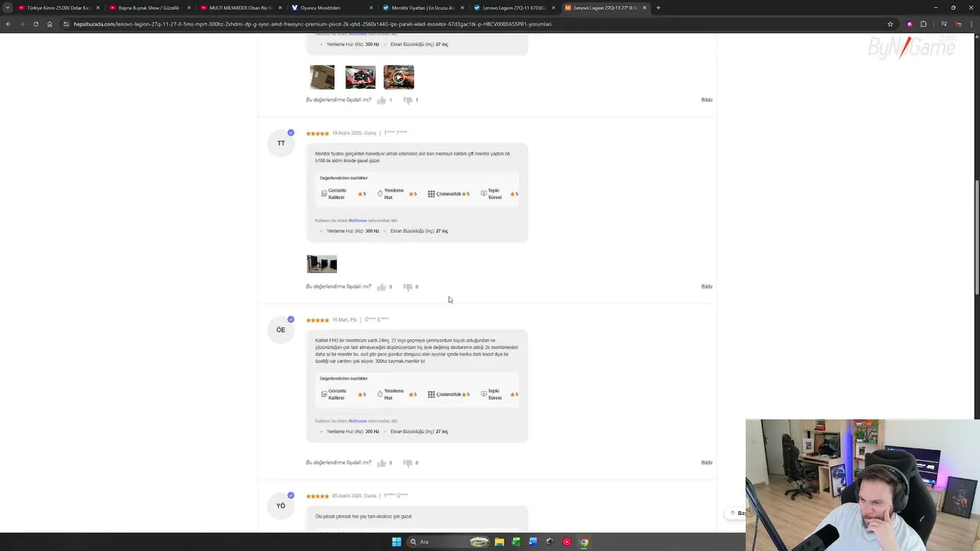Open a new browser tab
The width and height of the screenshot is (980, 551).
[x=658, y=8]
